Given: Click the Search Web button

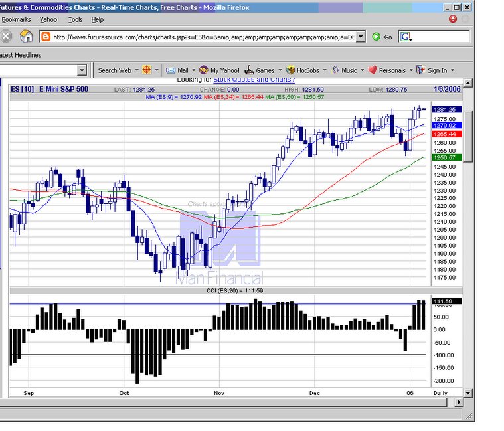Looking at the screenshot, I should click(x=115, y=70).
